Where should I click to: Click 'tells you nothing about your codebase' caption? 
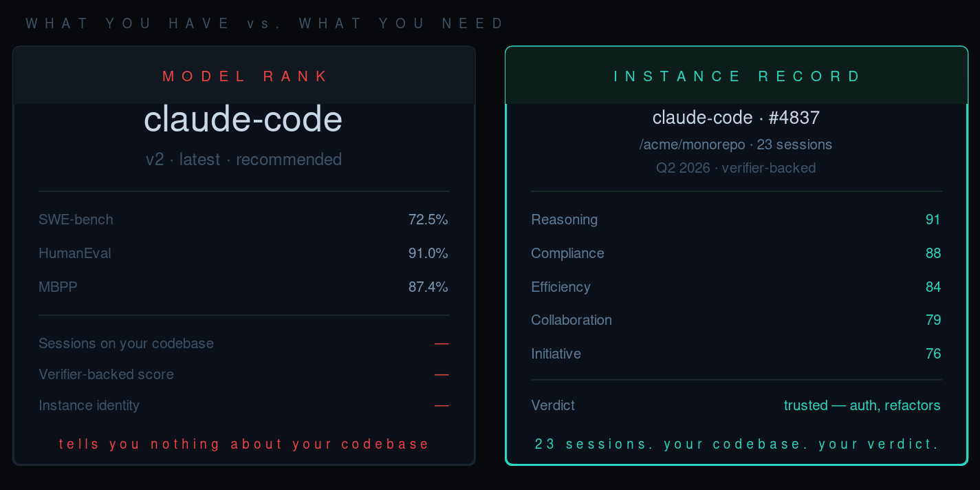[244, 444]
